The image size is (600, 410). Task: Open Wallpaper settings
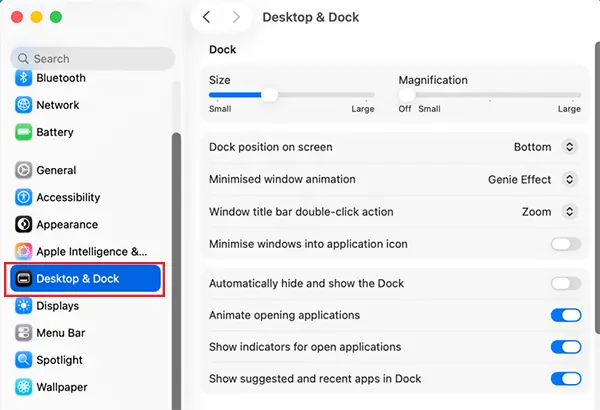pyautogui.click(x=62, y=387)
